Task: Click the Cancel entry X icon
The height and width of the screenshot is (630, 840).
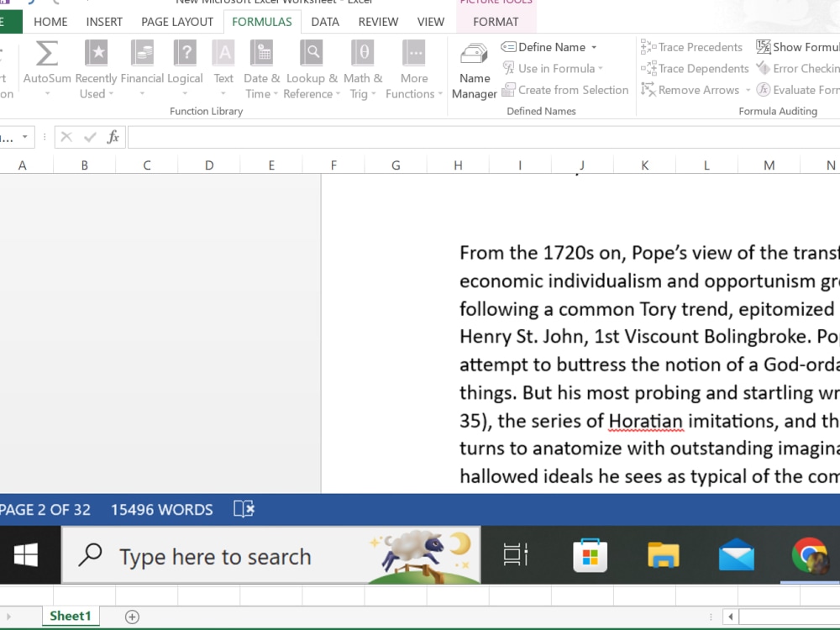Action: [x=66, y=137]
